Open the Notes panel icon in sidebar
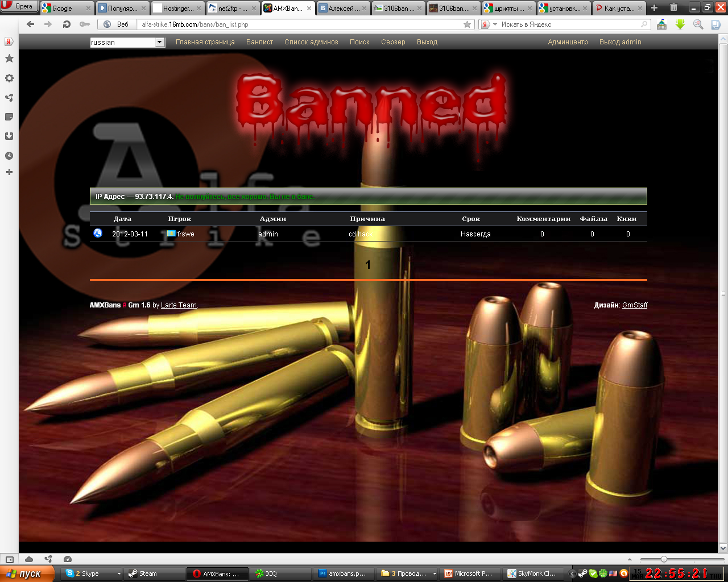The image size is (728, 582). (9, 117)
